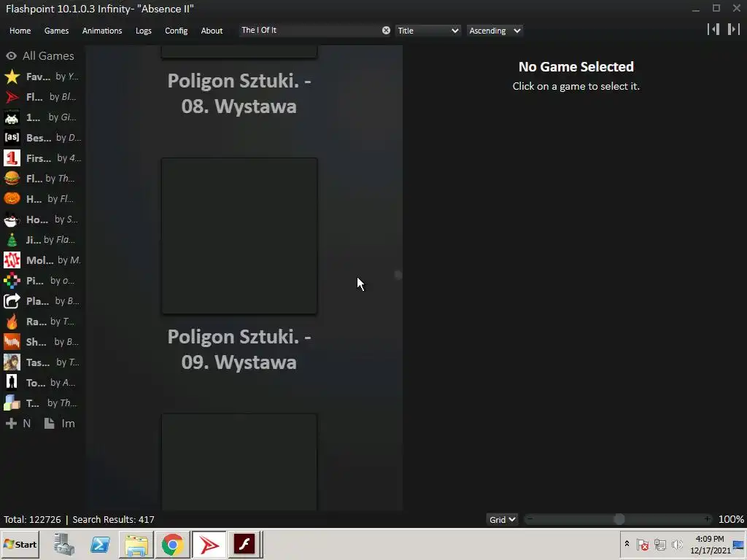The width and height of the screenshot is (747, 560).
Task: Open the space invader playlist icon
Action: [x=12, y=117]
